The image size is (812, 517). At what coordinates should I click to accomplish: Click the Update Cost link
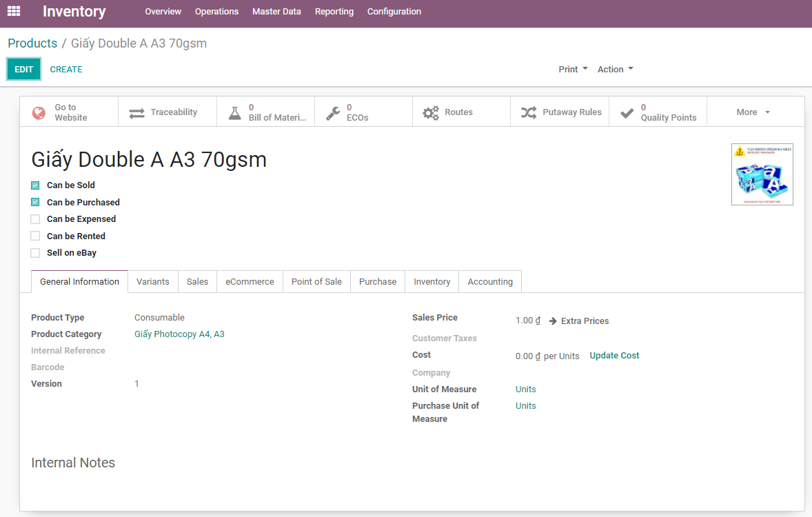(614, 356)
